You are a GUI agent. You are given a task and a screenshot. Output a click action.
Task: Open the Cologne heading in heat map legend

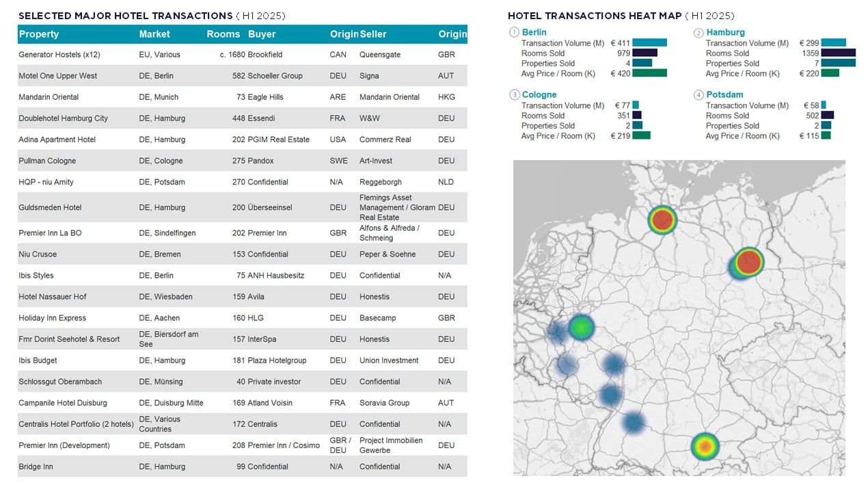coord(539,95)
